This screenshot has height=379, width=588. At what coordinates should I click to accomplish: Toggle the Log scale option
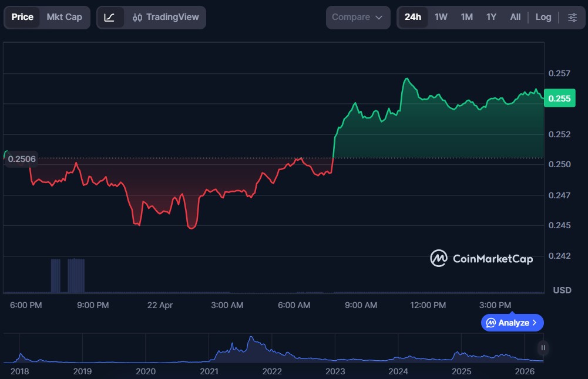(543, 17)
